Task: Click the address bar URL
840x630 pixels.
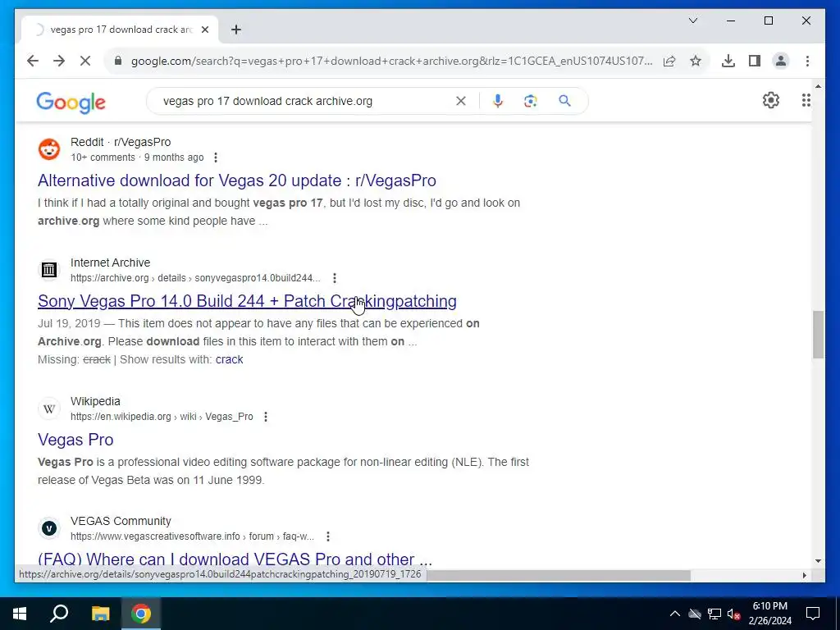Action: [391, 61]
